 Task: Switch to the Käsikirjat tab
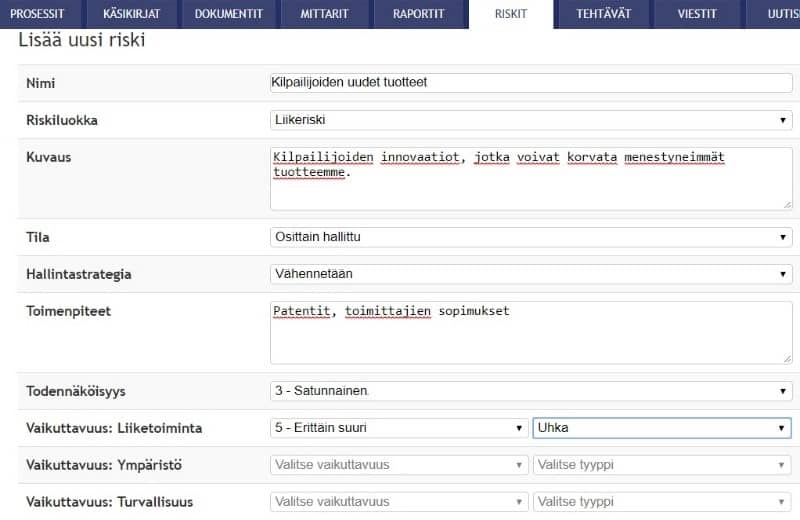131,14
